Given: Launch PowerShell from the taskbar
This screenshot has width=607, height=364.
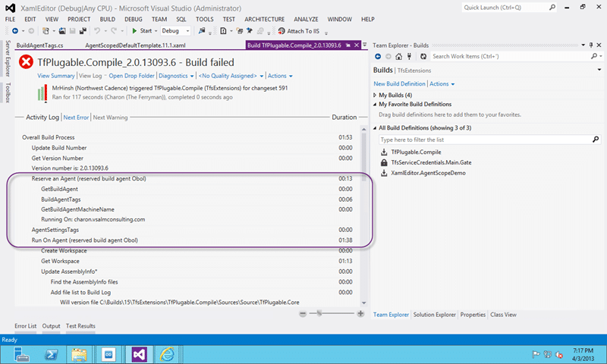Looking at the screenshot, I should coord(51,354).
